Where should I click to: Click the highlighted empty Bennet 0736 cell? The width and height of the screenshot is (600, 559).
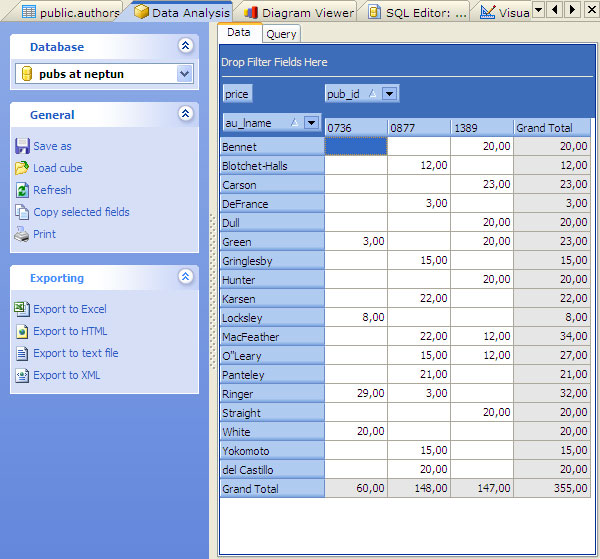point(356,146)
